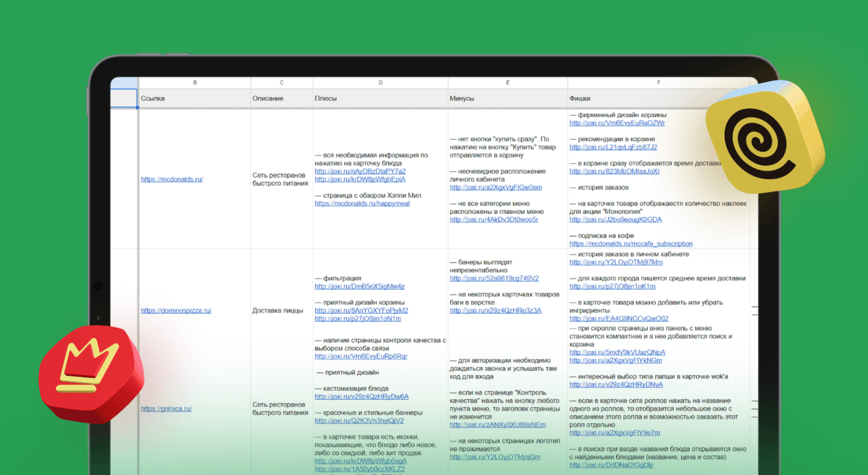Open the dominospizza.ru link

click(x=176, y=310)
